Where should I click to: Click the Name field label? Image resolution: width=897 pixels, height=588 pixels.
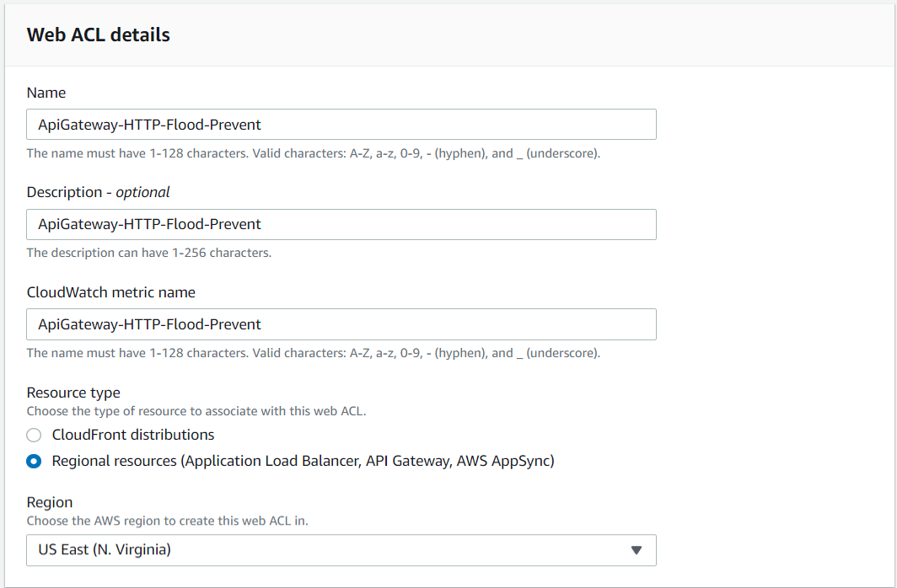pos(46,93)
